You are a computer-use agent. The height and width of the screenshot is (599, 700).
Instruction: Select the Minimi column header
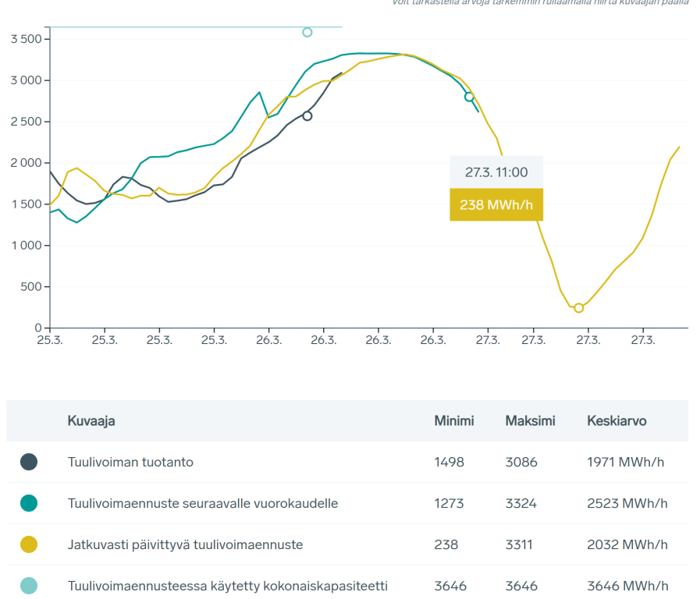click(454, 420)
